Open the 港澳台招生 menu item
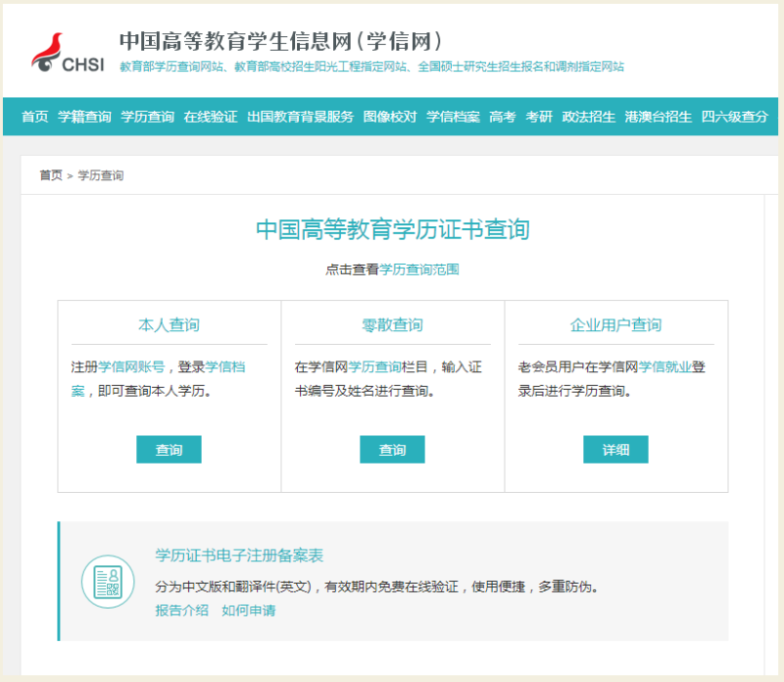The width and height of the screenshot is (784, 682). [x=659, y=117]
